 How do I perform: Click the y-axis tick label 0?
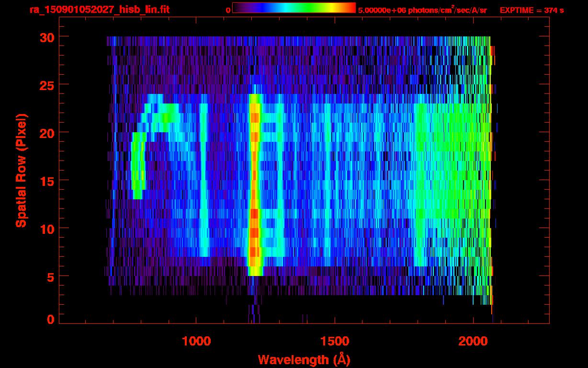click(51, 320)
